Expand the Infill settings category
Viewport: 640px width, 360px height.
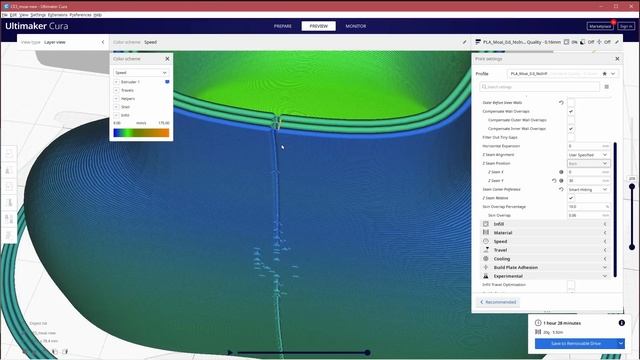click(x=545, y=224)
